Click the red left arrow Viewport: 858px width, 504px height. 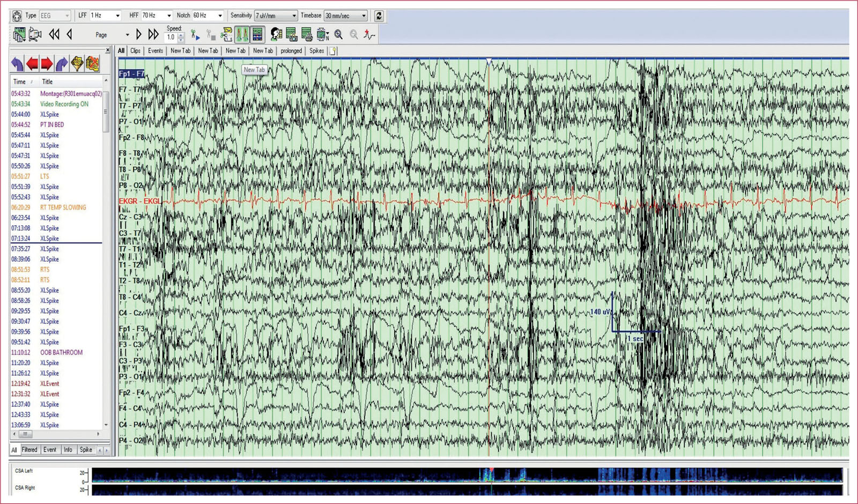point(32,64)
